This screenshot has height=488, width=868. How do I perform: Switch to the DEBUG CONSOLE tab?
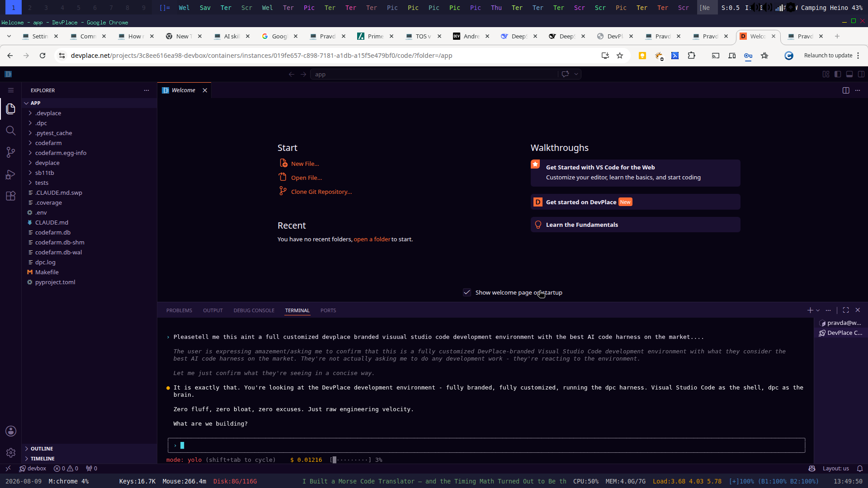point(254,310)
